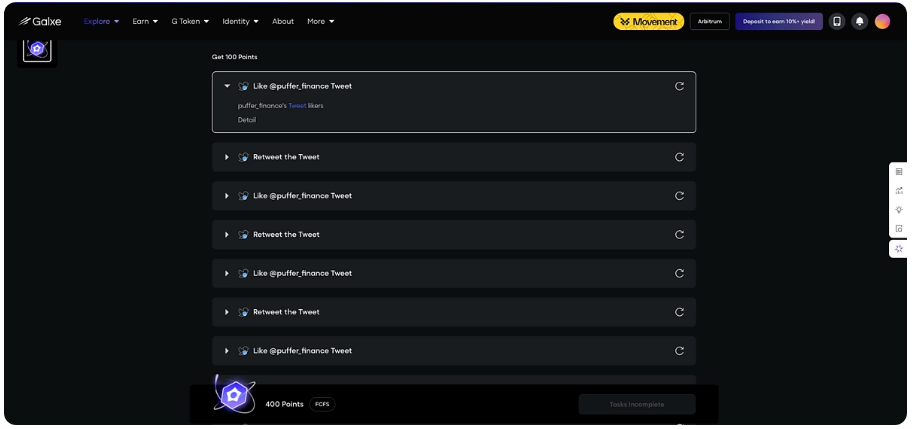The image size is (914, 429).
Task: Click the yellow Movement banner button
Action: 648,22
